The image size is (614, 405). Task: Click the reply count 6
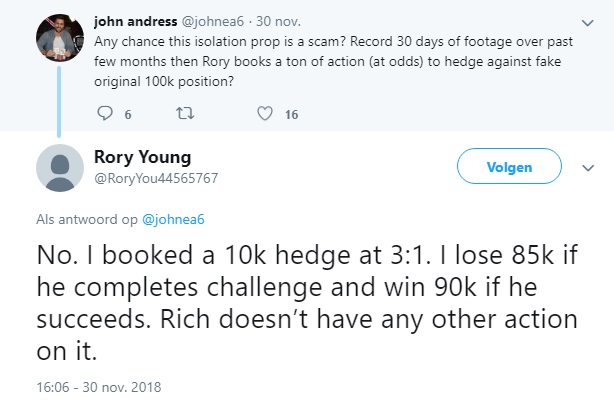pos(128,114)
